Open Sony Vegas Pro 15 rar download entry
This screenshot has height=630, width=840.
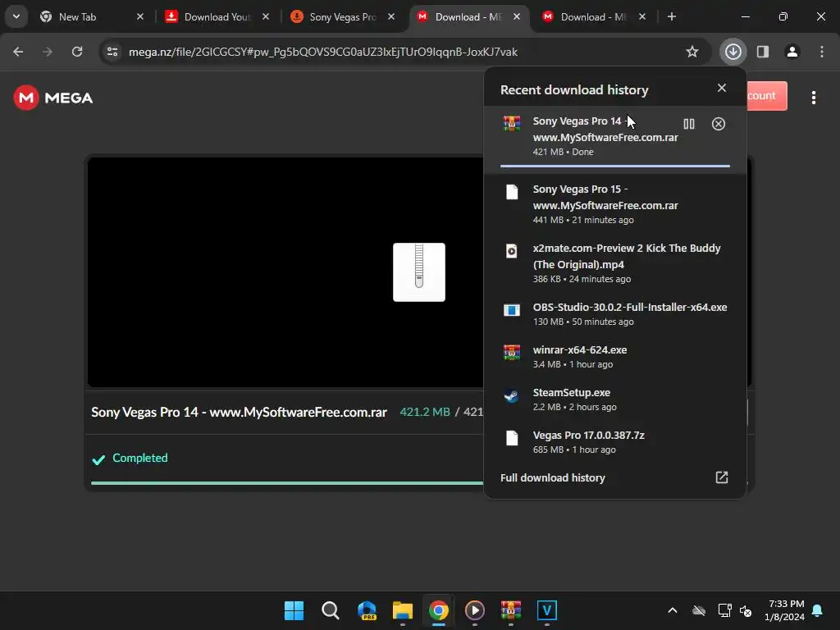pyautogui.click(x=615, y=204)
